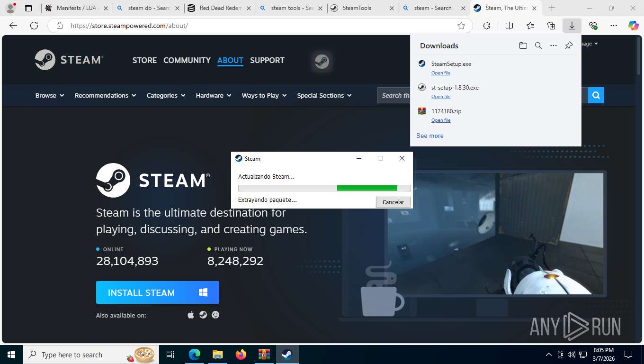Show hidden system tray icons

tap(549, 355)
